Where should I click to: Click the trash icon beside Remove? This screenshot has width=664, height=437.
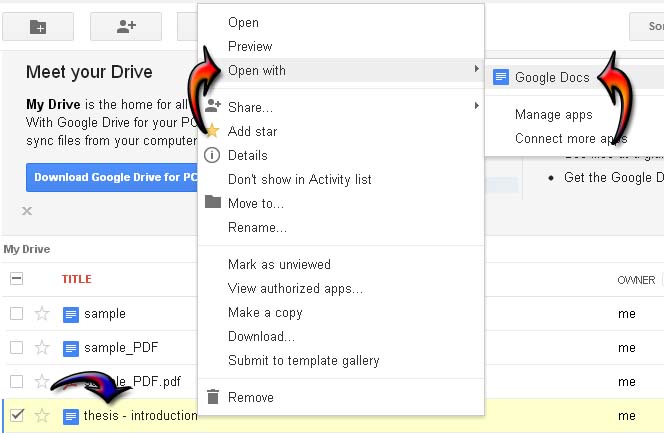click(213, 397)
